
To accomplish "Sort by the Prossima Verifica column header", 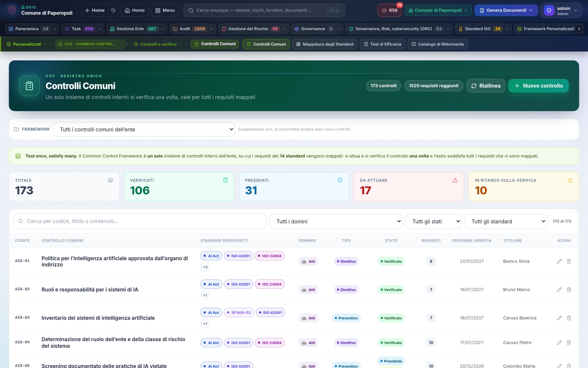I will click(472, 240).
